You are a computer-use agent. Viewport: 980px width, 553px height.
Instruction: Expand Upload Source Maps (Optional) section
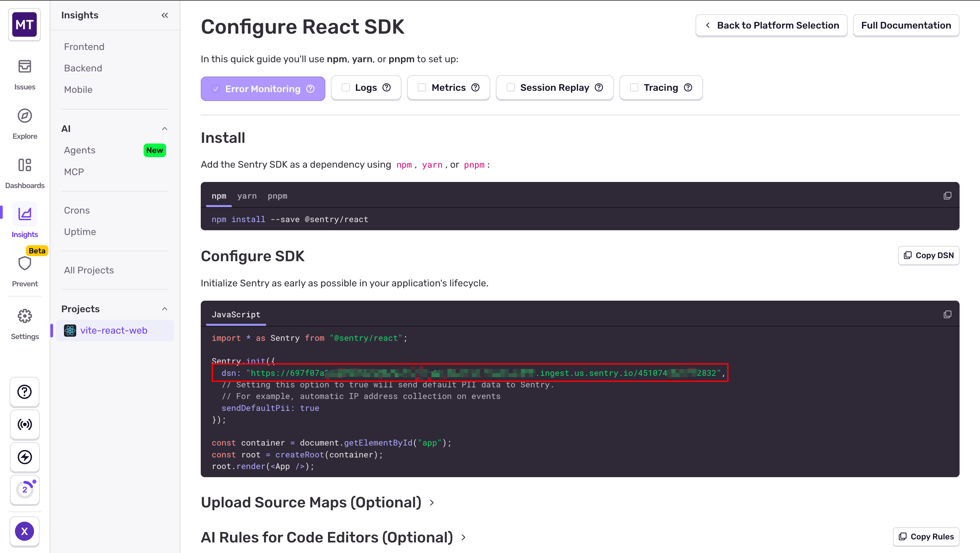[318, 502]
